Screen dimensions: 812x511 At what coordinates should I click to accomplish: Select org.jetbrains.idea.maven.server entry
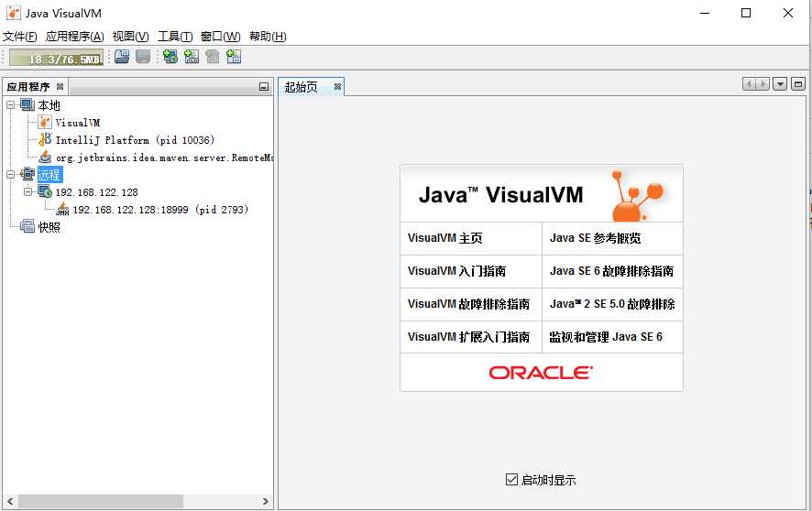pyautogui.click(x=164, y=158)
